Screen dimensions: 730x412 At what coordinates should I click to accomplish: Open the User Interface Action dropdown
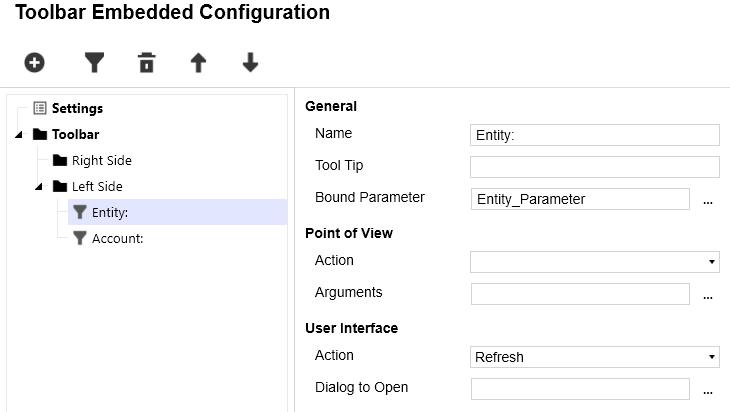pos(594,357)
